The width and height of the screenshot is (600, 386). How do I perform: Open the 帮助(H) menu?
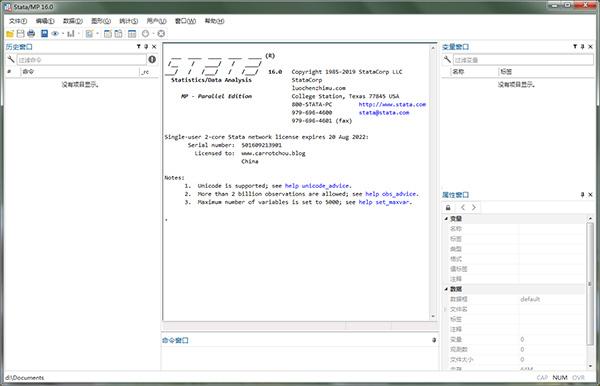(x=214, y=21)
